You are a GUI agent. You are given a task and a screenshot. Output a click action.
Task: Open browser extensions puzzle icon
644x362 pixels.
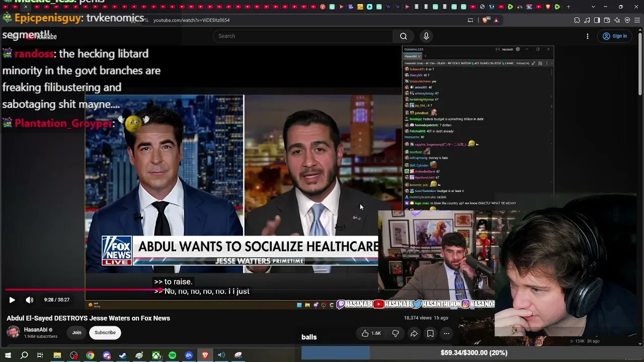(577, 20)
